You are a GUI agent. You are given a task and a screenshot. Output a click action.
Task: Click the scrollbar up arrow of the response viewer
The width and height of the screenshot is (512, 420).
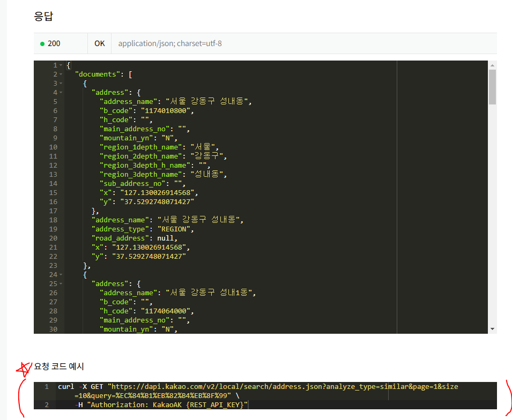pyautogui.click(x=492, y=65)
